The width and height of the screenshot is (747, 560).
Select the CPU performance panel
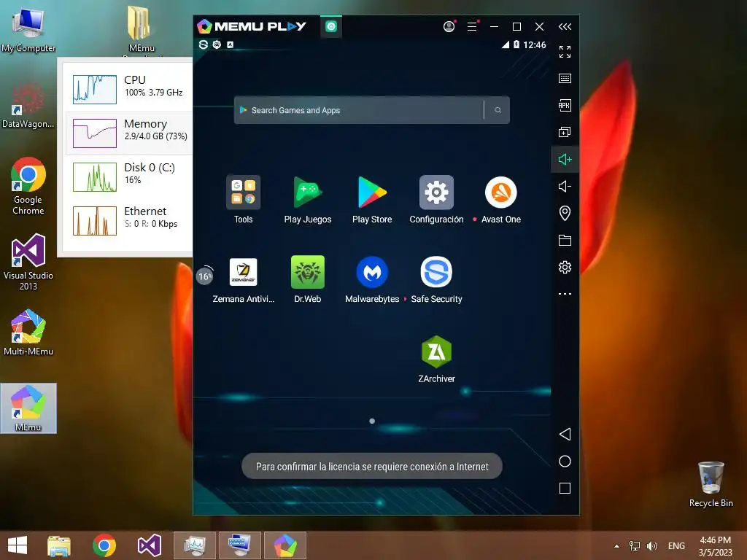tap(129, 88)
